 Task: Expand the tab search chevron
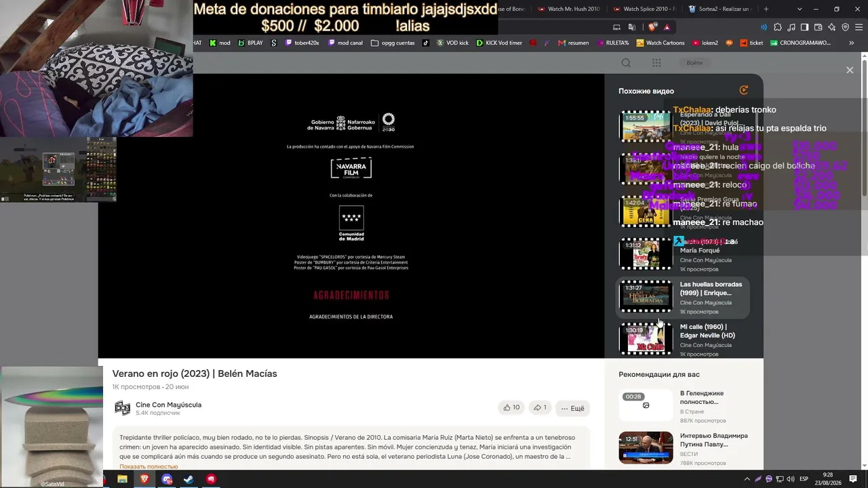[x=800, y=9]
